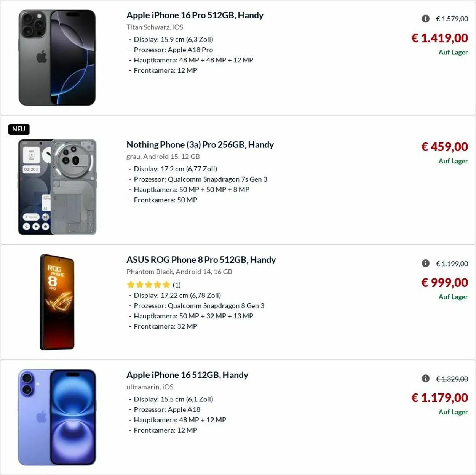This screenshot has height=475, width=476.
Task: Click the crossed-out € 1.579,00 old price
Action: 452,19
